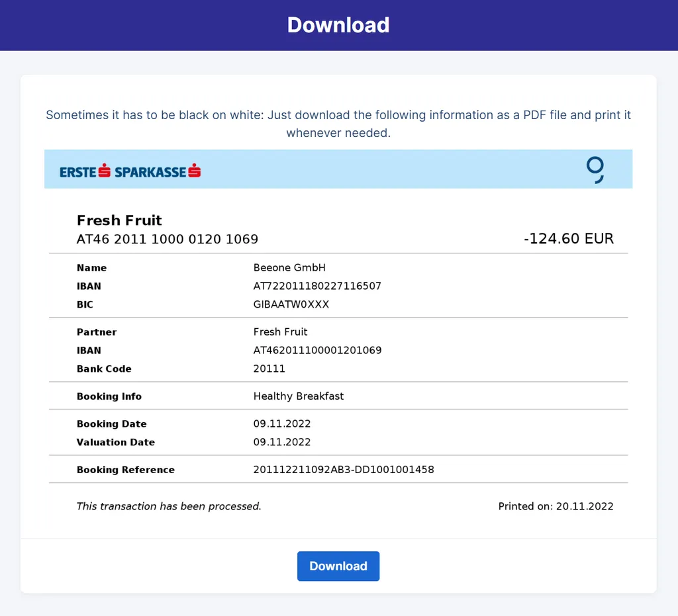Select the Valuation Date value 09.11.2022

282,442
